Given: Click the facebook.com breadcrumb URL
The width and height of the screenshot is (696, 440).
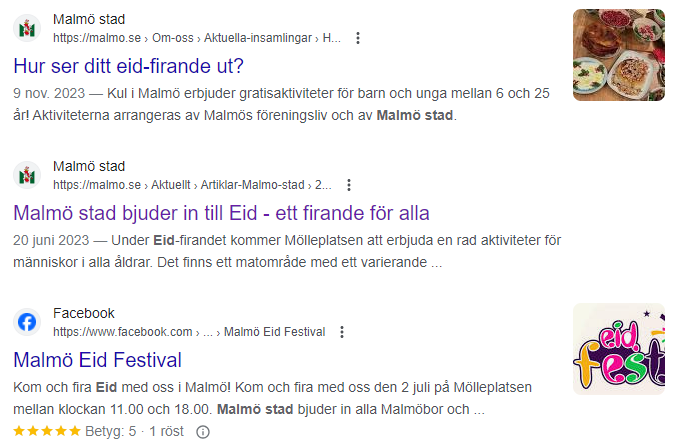Looking at the screenshot, I should [x=189, y=332].
